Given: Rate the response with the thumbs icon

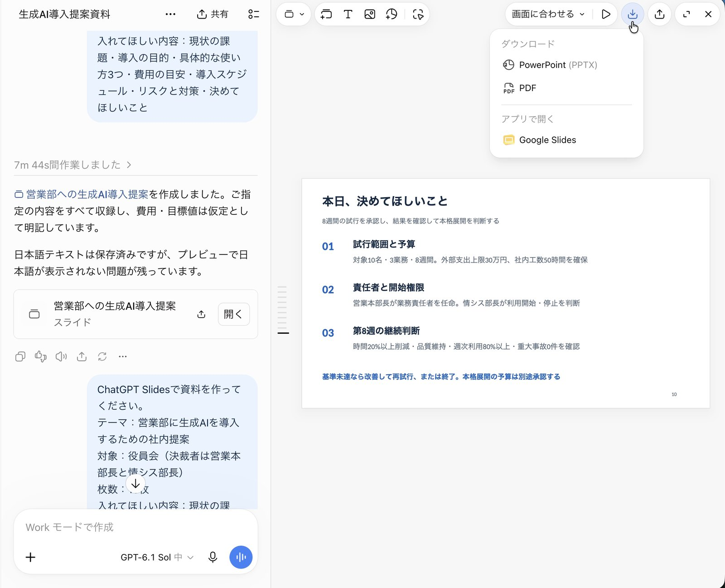Looking at the screenshot, I should point(41,357).
